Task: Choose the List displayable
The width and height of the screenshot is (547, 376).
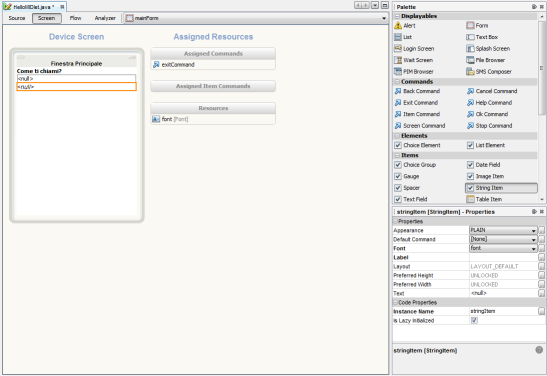Action: [403, 37]
